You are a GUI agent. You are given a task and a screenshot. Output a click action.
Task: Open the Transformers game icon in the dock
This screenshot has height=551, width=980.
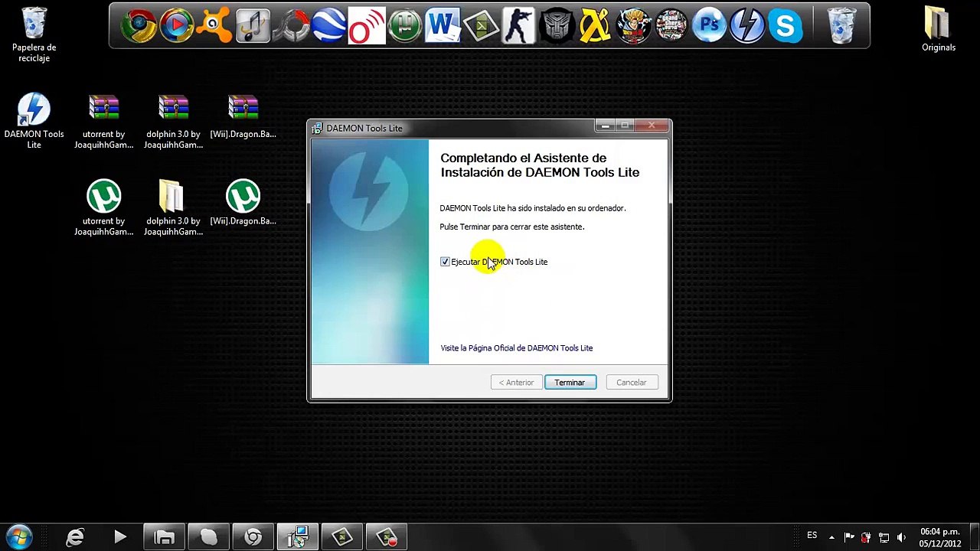(x=557, y=26)
